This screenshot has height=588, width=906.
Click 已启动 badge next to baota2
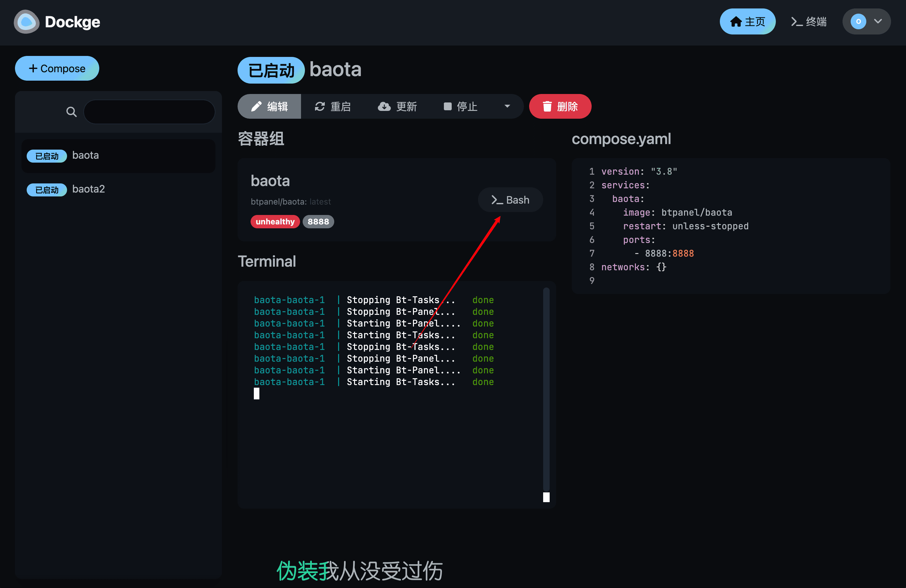47,190
